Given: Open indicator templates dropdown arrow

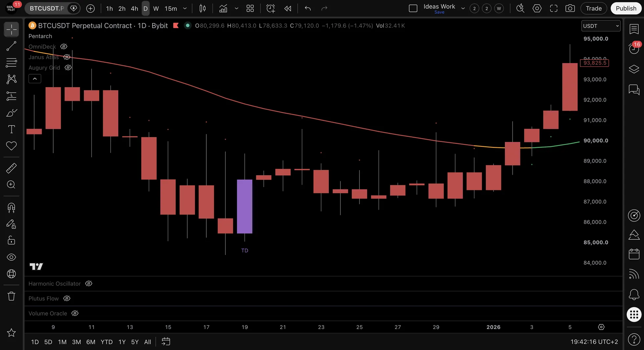Looking at the screenshot, I should (x=236, y=9).
